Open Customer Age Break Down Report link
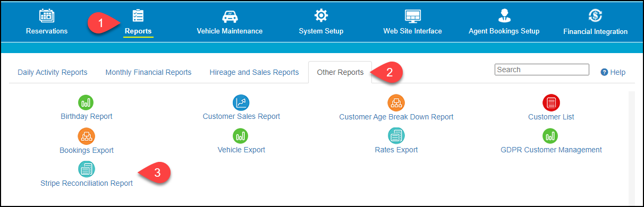Image resolution: width=644 pixels, height=207 pixels. click(396, 117)
